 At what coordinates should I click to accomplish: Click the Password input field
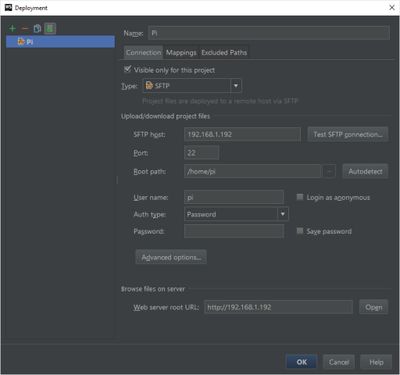pos(234,231)
